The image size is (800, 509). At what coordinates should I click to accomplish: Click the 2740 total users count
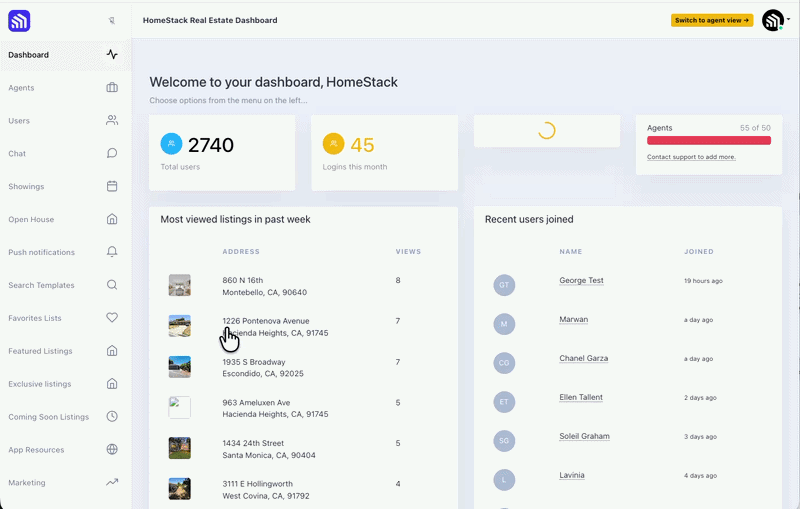211,145
